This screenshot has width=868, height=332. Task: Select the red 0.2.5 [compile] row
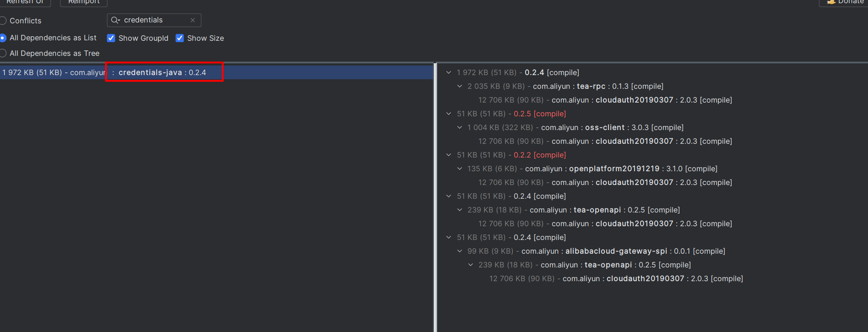pos(511,114)
